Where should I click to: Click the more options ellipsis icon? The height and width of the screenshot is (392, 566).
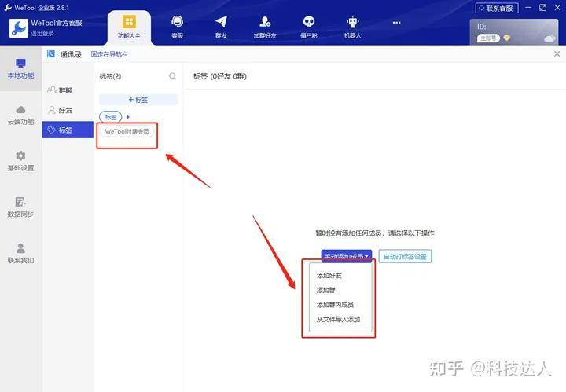[397, 23]
